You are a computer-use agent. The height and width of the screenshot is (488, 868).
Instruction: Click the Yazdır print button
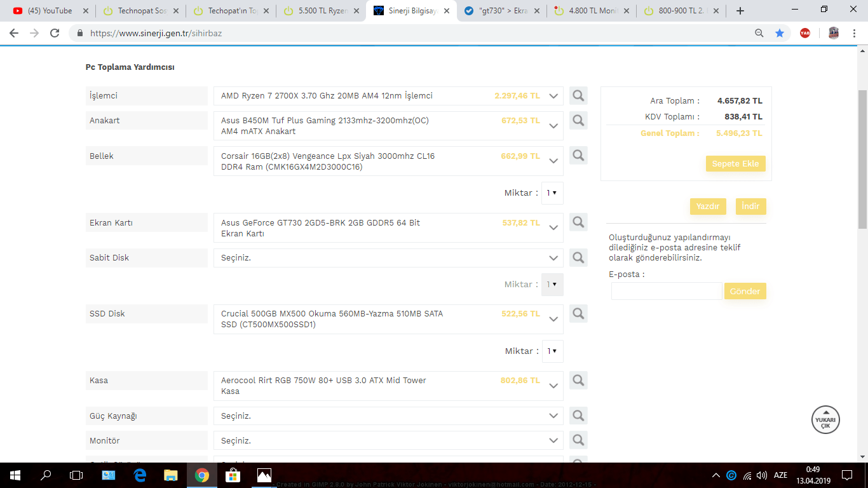(708, 207)
